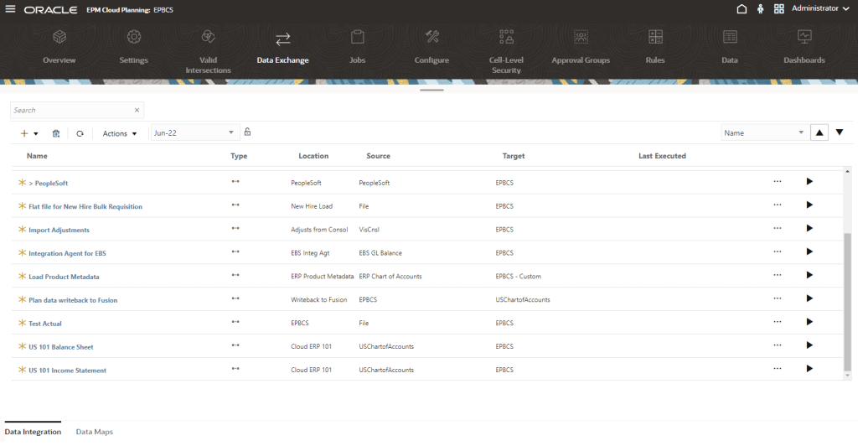Click the vertical scrollbar of the list
868x446 pixels.
tap(847, 302)
